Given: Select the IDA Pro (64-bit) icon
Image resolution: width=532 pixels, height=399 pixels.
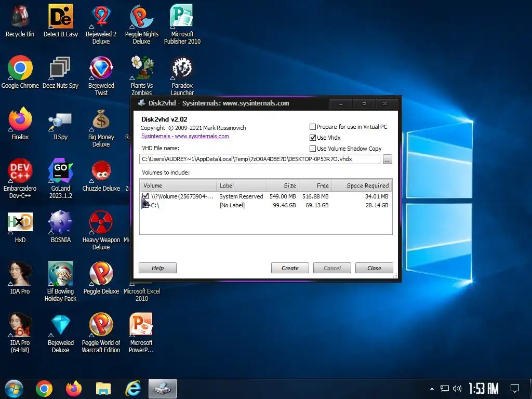Looking at the screenshot, I should tap(20, 333).
